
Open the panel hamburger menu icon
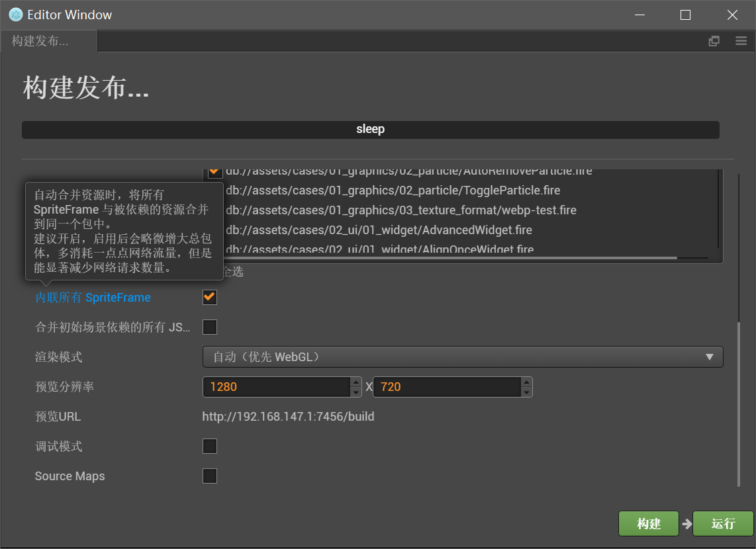[741, 41]
